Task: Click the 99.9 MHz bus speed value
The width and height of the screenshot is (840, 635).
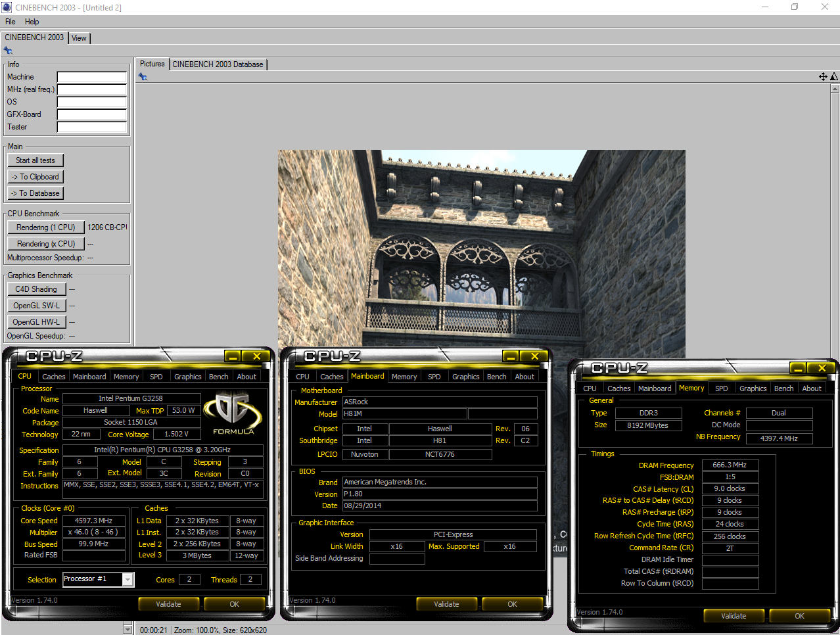Action: tap(93, 544)
